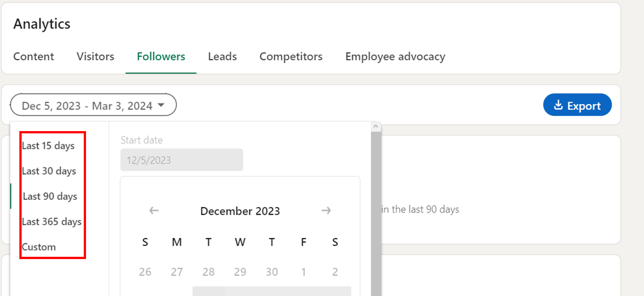The image size is (644, 296).
Task: Go to the Leads tab
Action: click(x=222, y=56)
